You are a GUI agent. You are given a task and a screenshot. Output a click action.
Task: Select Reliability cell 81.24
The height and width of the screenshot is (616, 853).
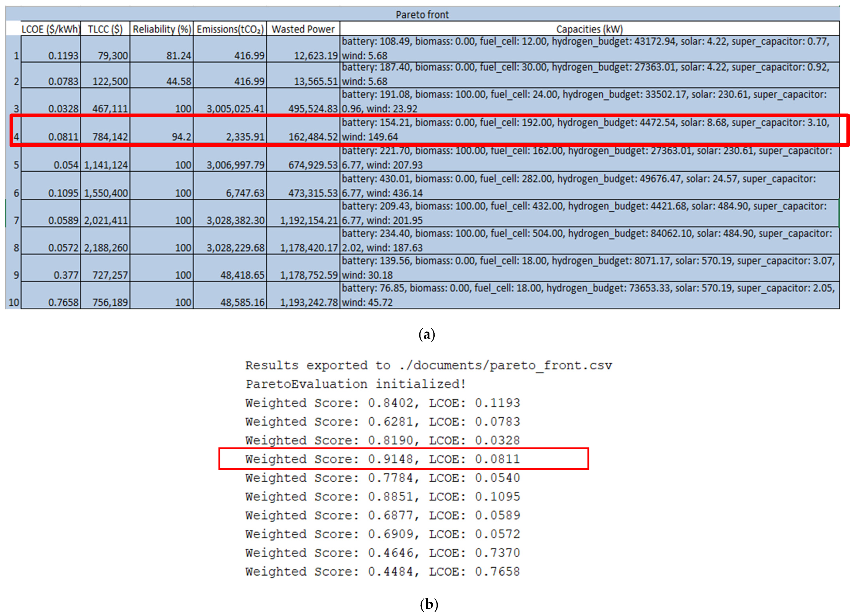pyautogui.click(x=162, y=49)
